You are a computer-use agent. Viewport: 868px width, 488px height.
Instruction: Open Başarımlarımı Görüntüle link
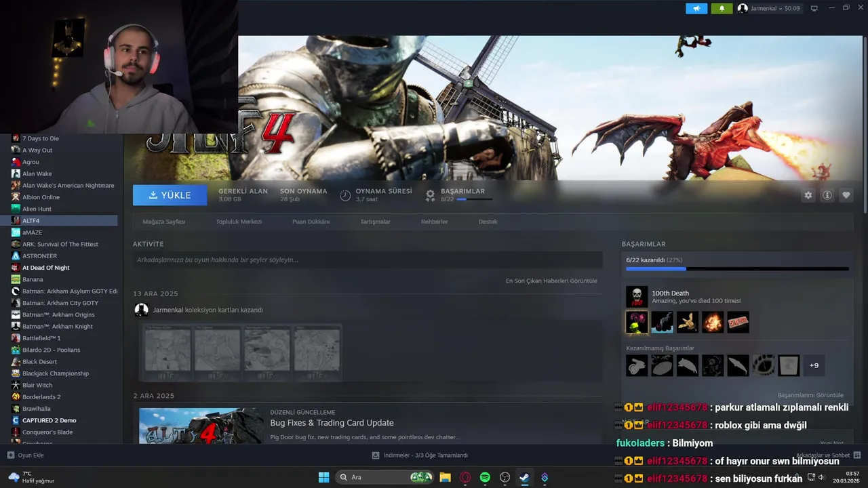click(x=810, y=395)
